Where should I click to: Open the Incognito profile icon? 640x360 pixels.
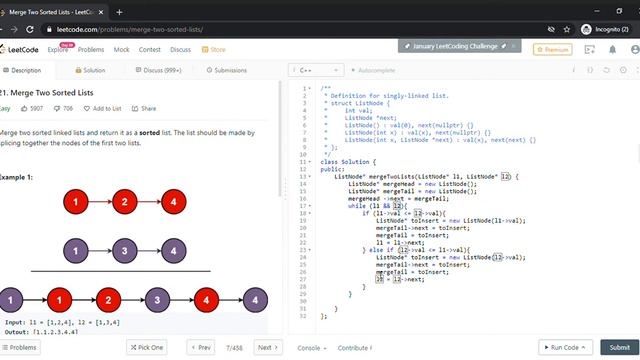(x=586, y=29)
